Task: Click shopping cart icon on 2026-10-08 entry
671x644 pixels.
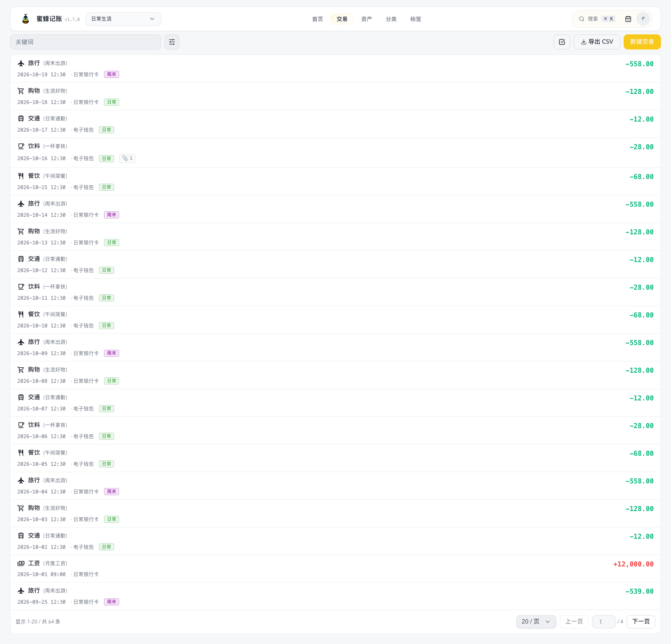Action: pyautogui.click(x=21, y=370)
